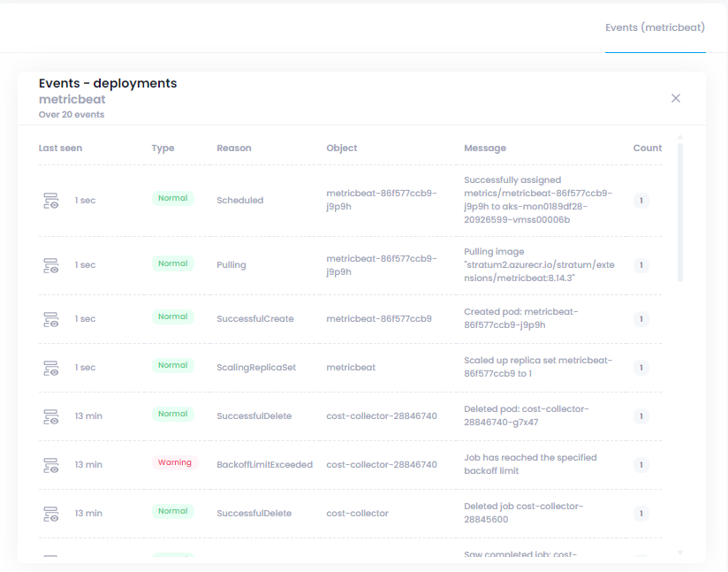Switch to the Events (metricbeat) tab
Viewport: 728px width, 572px height.
(655, 27)
